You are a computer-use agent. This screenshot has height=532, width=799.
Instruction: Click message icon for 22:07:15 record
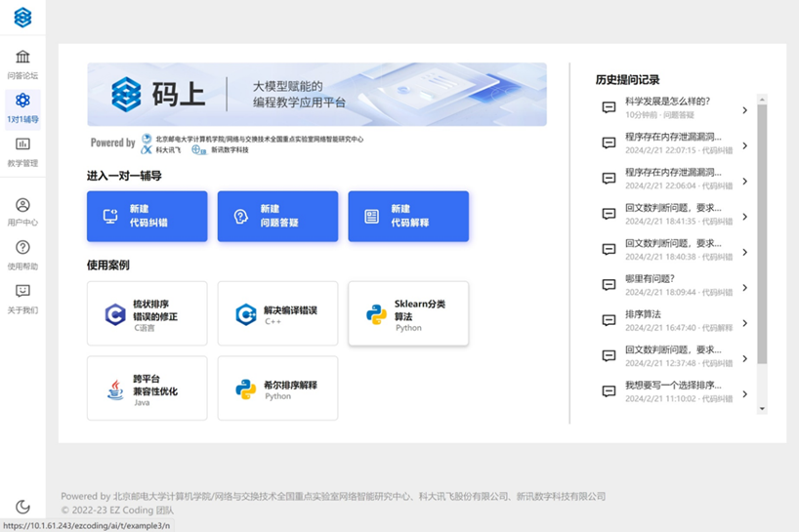pyautogui.click(x=609, y=143)
